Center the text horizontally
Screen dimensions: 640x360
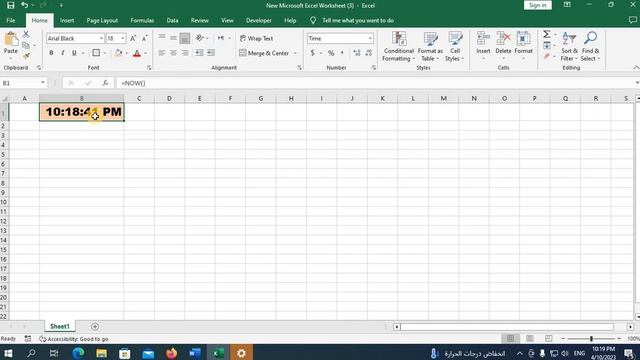click(173, 53)
